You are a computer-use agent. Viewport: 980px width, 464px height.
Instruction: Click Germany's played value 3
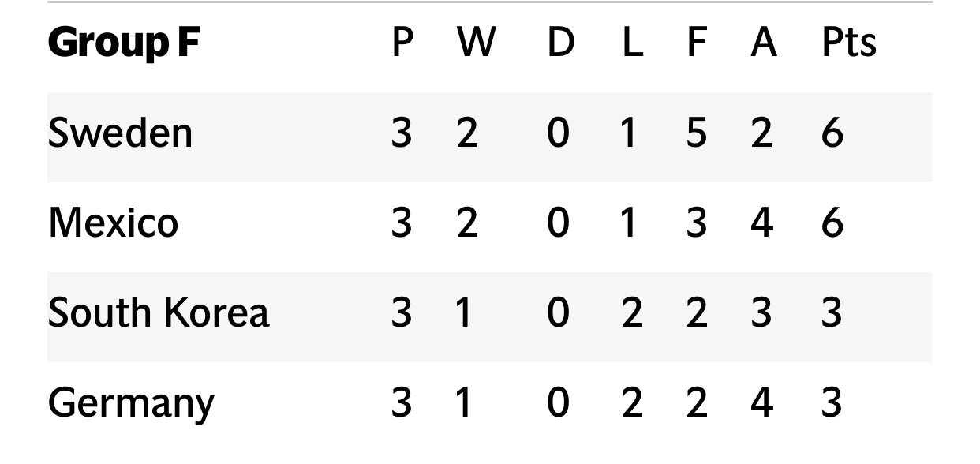pos(402,402)
